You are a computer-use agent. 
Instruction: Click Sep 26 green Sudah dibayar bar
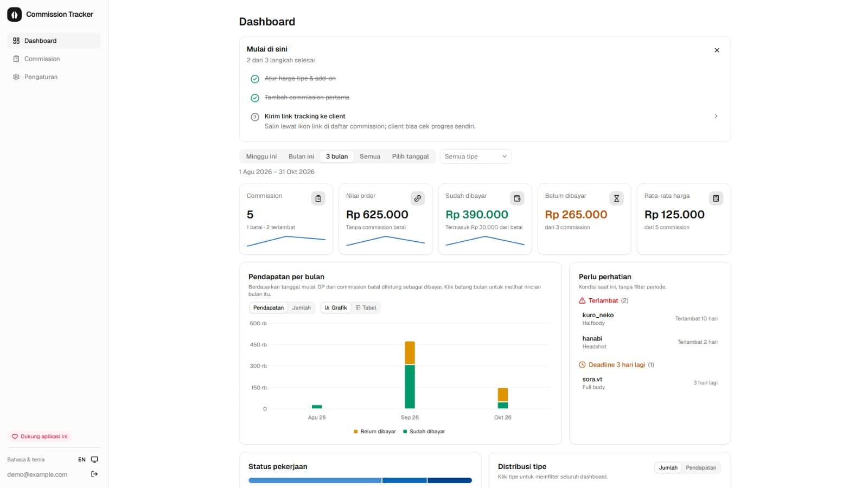(410, 387)
